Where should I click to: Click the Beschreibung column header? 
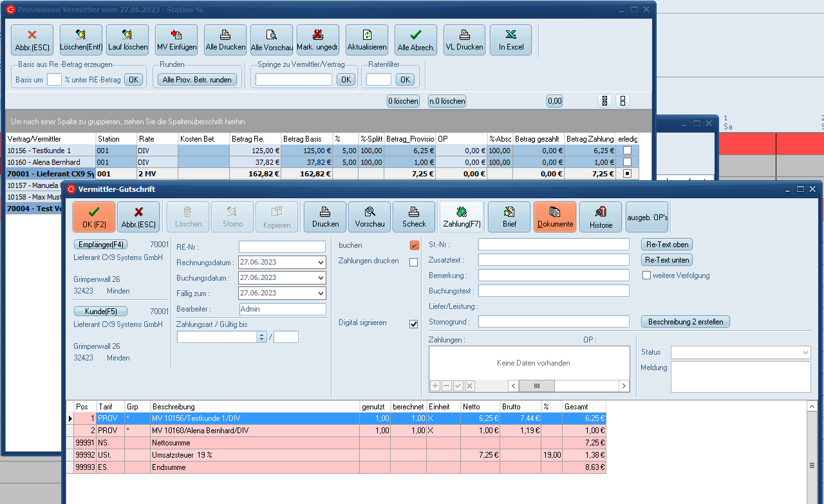254,407
